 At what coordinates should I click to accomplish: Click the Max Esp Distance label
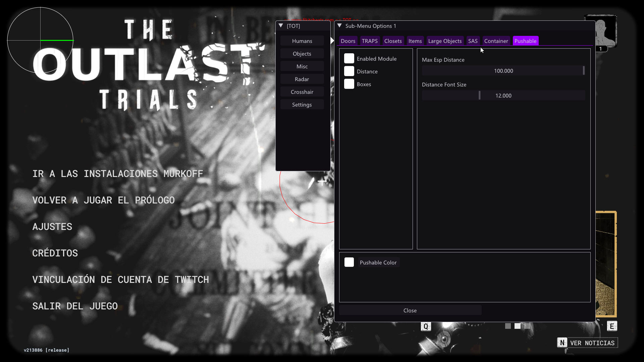(x=443, y=60)
